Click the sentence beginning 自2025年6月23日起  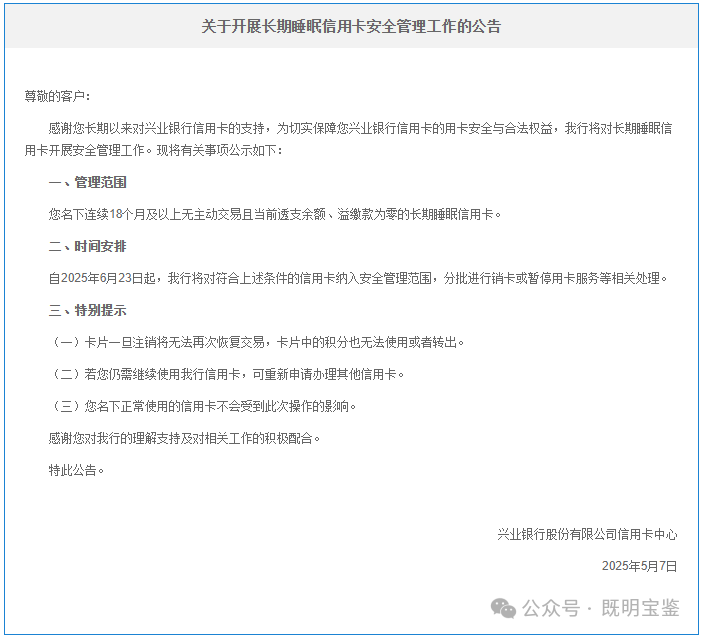(x=358, y=278)
